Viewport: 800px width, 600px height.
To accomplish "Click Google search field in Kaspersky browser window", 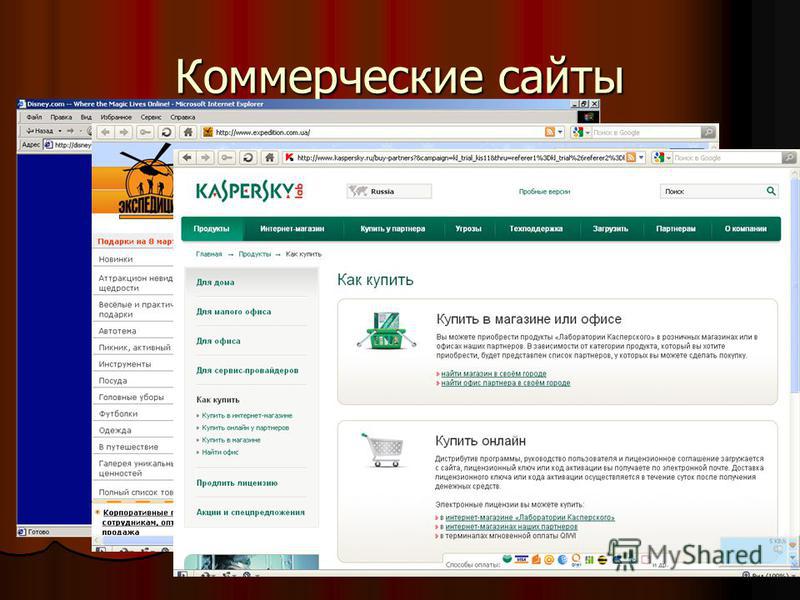I will (x=727, y=158).
